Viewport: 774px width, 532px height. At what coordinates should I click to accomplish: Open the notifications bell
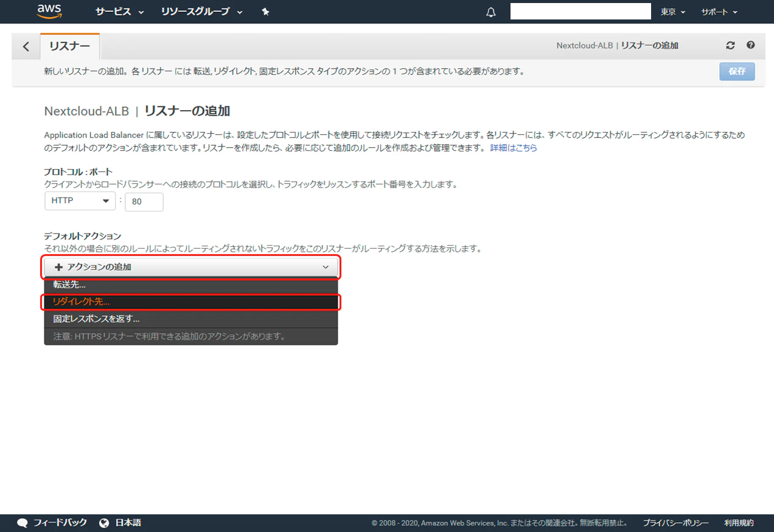[491, 12]
